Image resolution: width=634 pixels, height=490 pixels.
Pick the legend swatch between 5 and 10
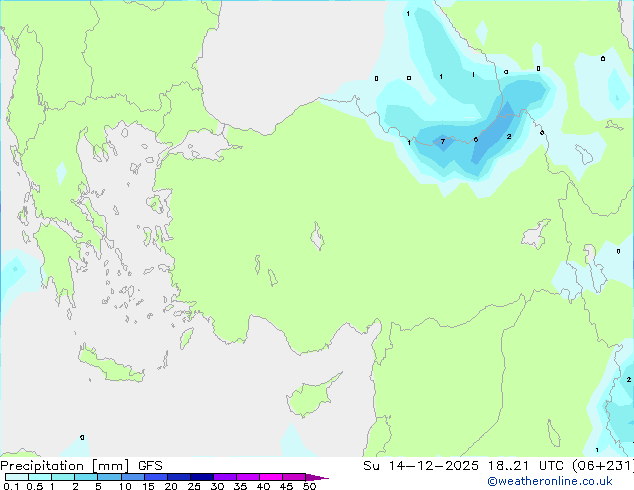tap(109, 477)
